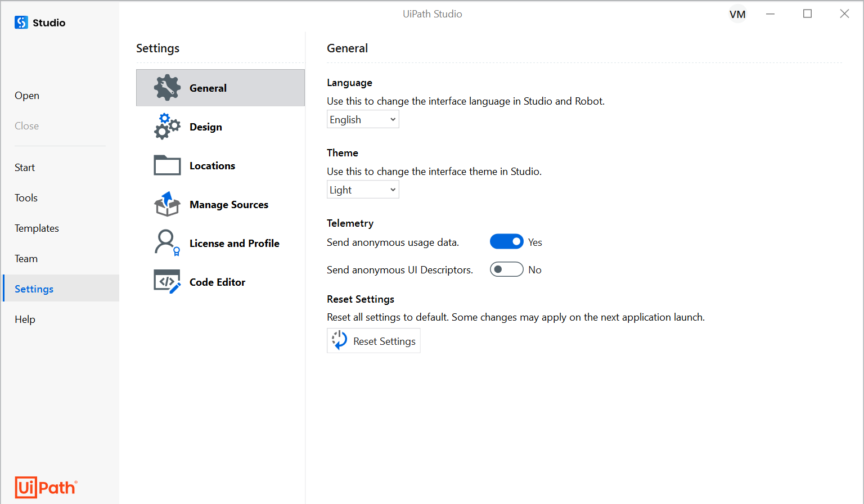
Task: Disable sending anonymous usage data
Action: point(506,242)
